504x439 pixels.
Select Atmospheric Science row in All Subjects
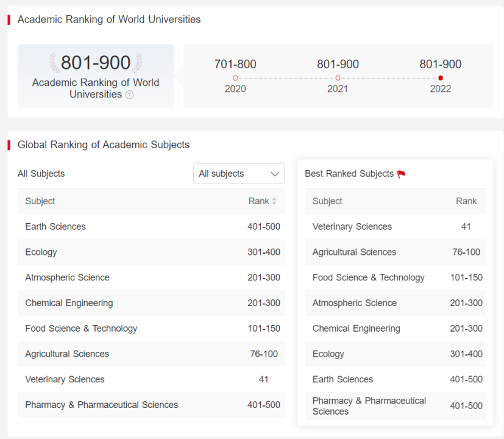[67, 277]
